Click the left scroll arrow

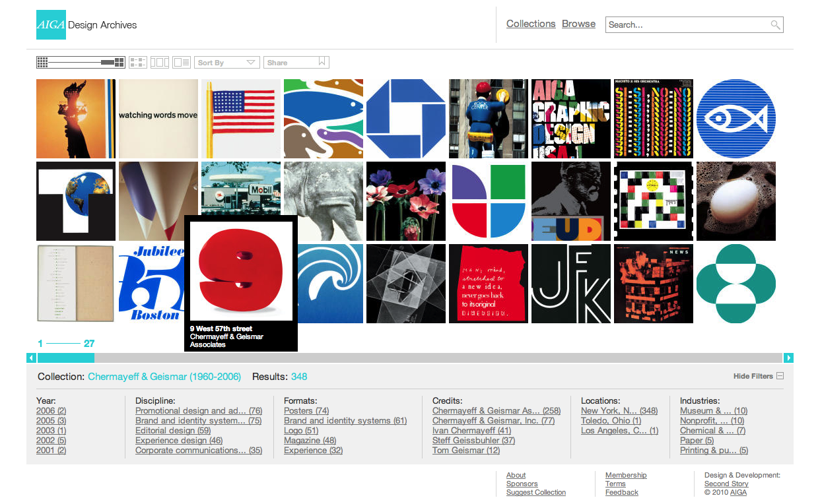(31, 358)
